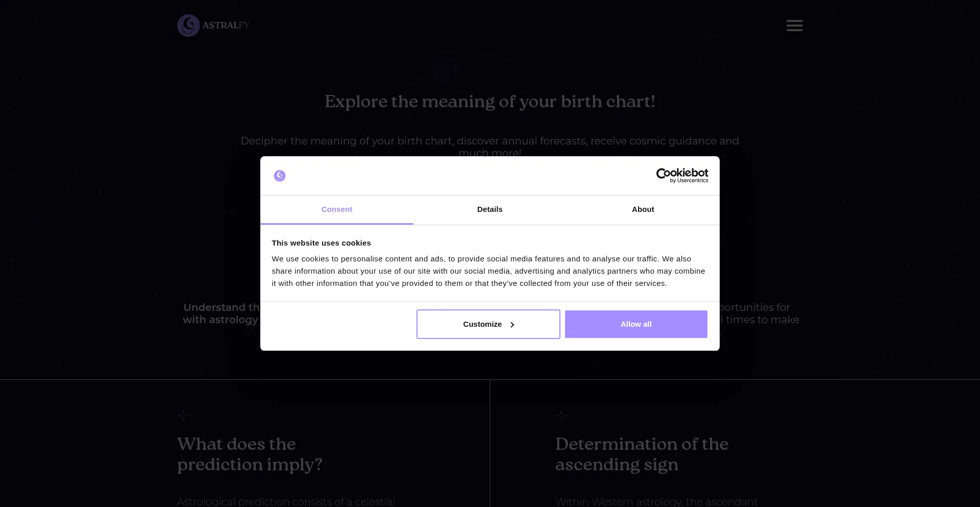Click the Astralfy moon logo icon
980x507 pixels.
(x=188, y=26)
